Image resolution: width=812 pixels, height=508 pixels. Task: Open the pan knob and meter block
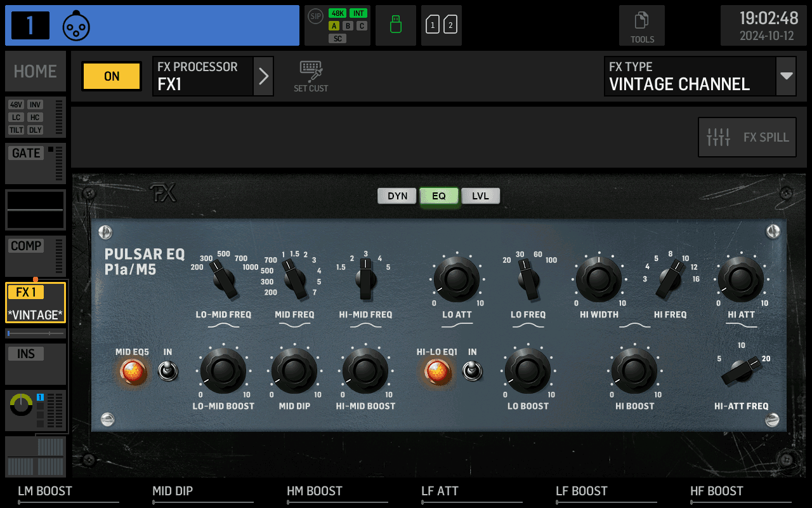point(36,410)
